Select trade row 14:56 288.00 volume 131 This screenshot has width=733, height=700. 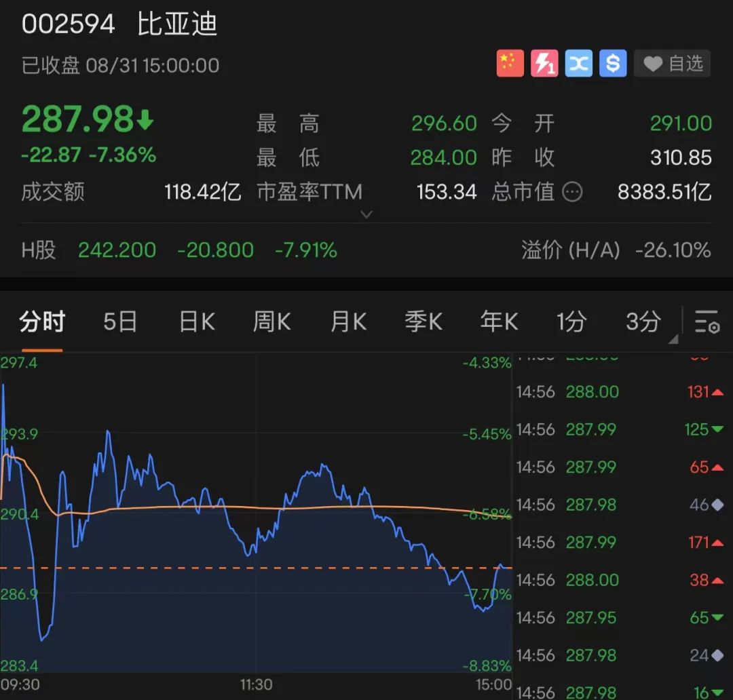point(620,391)
